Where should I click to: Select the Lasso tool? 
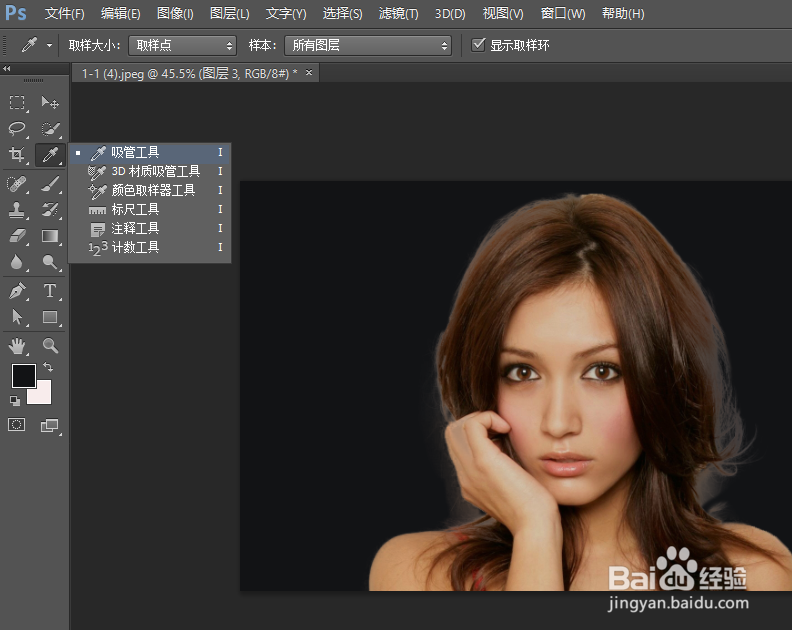17,129
